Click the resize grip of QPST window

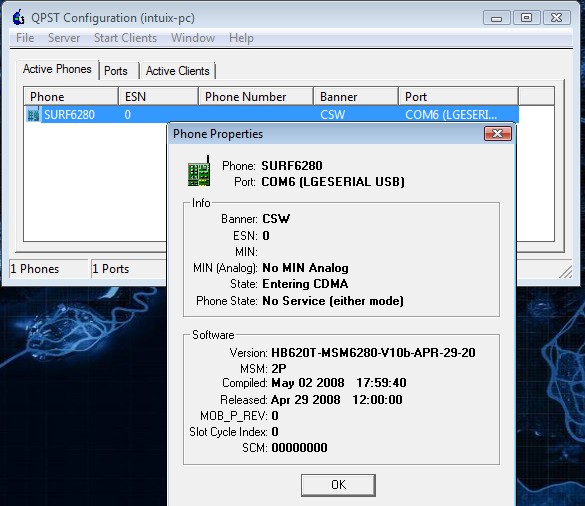click(x=566, y=271)
